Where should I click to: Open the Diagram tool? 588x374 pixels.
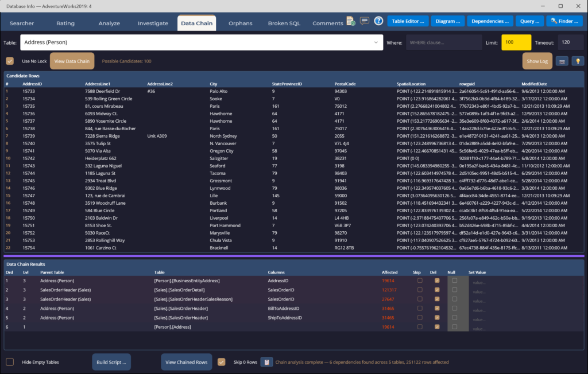[x=448, y=21]
